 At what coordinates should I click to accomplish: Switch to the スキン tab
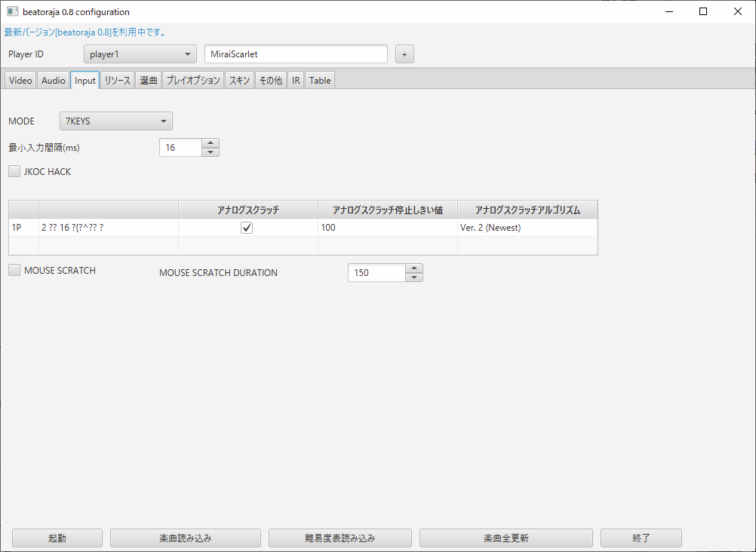tap(239, 80)
